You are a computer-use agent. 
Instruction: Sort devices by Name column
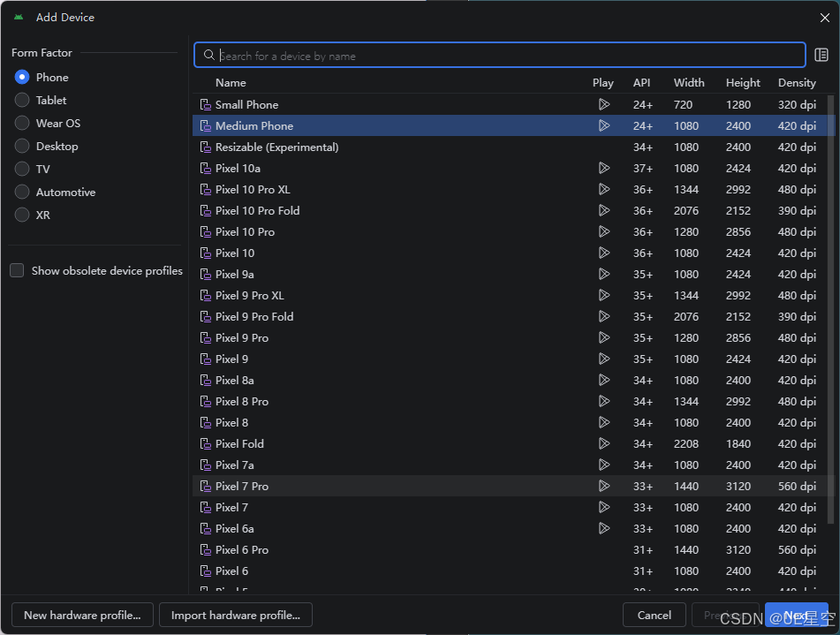tap(231, 82)
